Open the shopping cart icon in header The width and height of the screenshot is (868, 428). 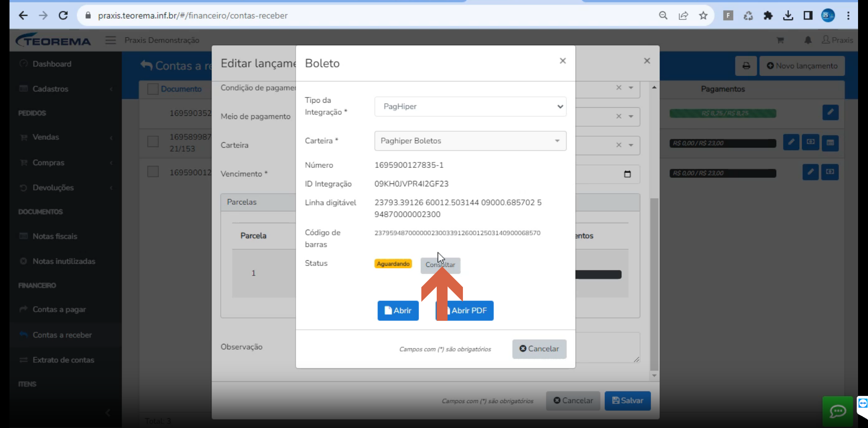[x=780, y=40]
